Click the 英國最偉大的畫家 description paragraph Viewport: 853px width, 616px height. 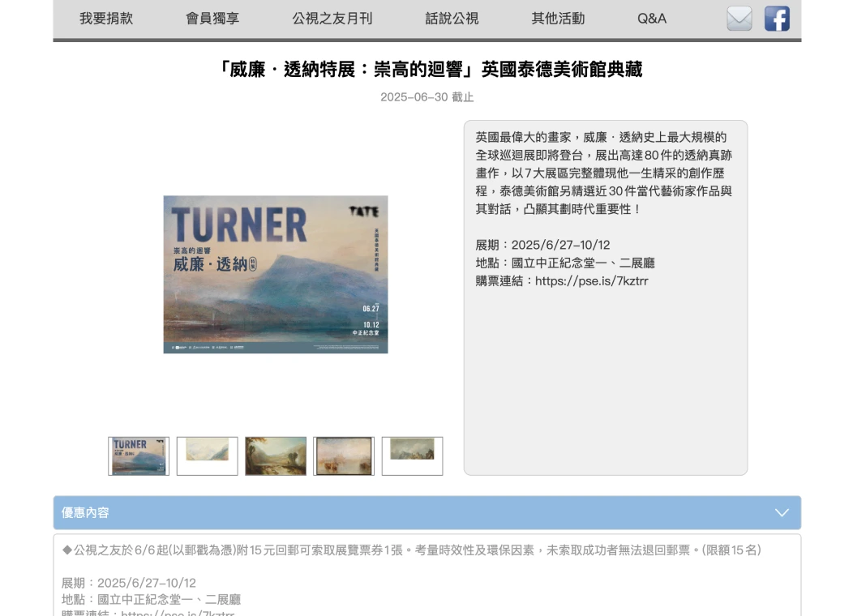(604, 173)
